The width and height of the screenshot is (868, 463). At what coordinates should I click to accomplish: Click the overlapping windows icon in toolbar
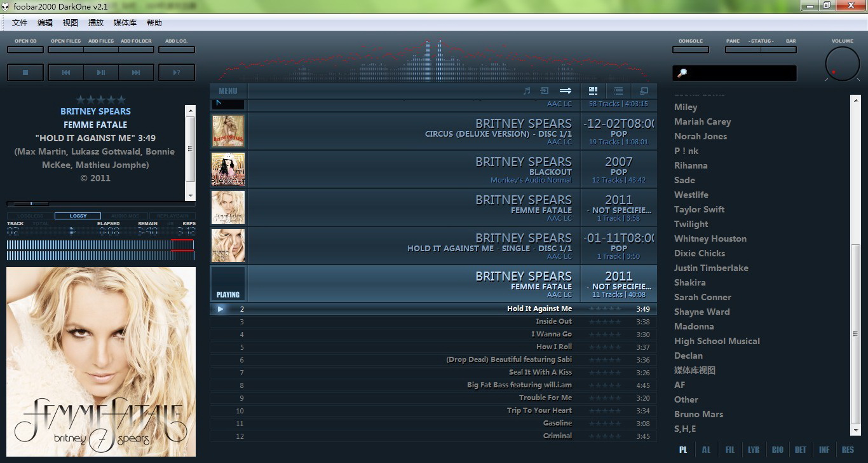pos(644,91)
